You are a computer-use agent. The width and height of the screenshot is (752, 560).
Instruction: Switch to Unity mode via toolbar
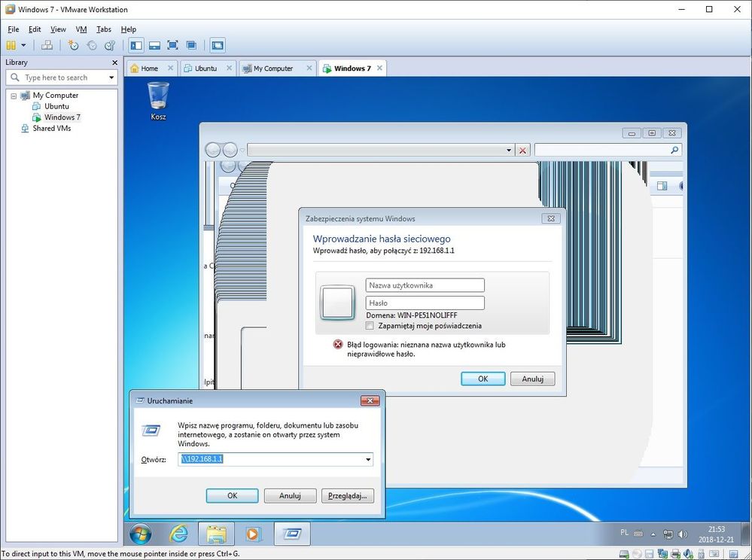(191, 45)
